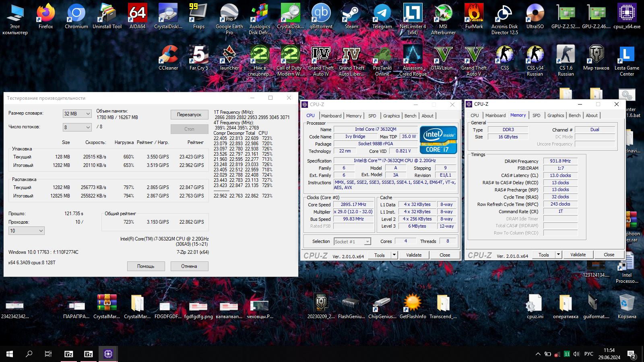Image resolution: width=644 pixels, height=362 pixels.
Task: Open the GetFlashInfo desktop icon
Action: [413, 306]
